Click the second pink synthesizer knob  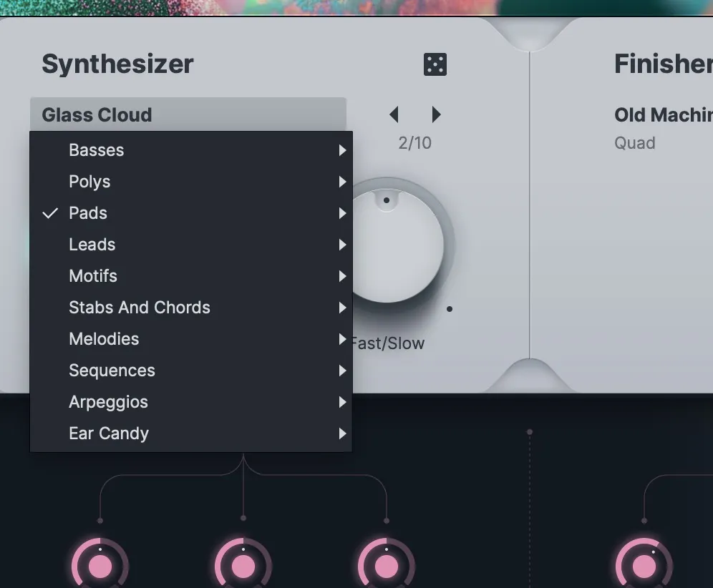click(243, 567)
